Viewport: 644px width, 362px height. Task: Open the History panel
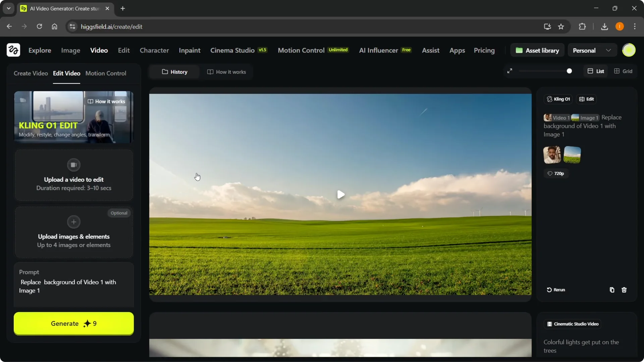[174, 72]
